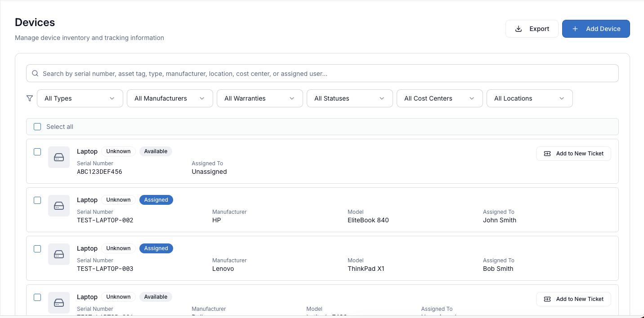Tick the checkbox for ABC123DEF456 laptop
This screenshot has height=318, width=644.
click(37, 152)
